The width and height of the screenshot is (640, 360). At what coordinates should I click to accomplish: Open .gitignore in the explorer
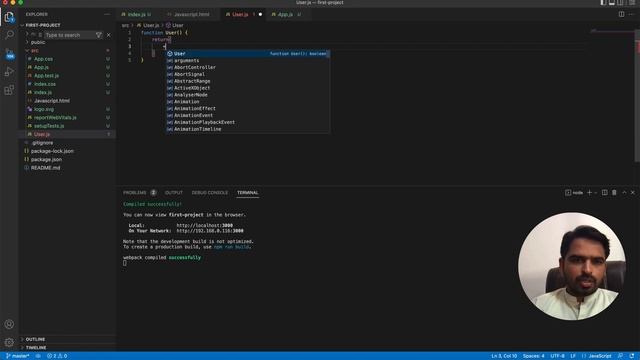click(x=42, y=143)
